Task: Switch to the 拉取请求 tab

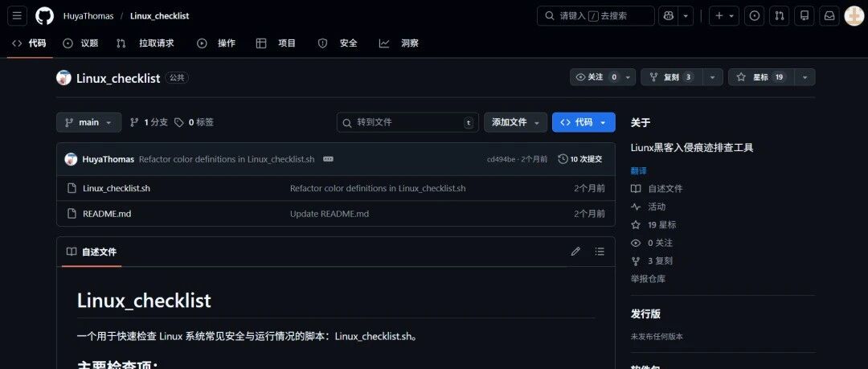Action: [x=145, y=43]
